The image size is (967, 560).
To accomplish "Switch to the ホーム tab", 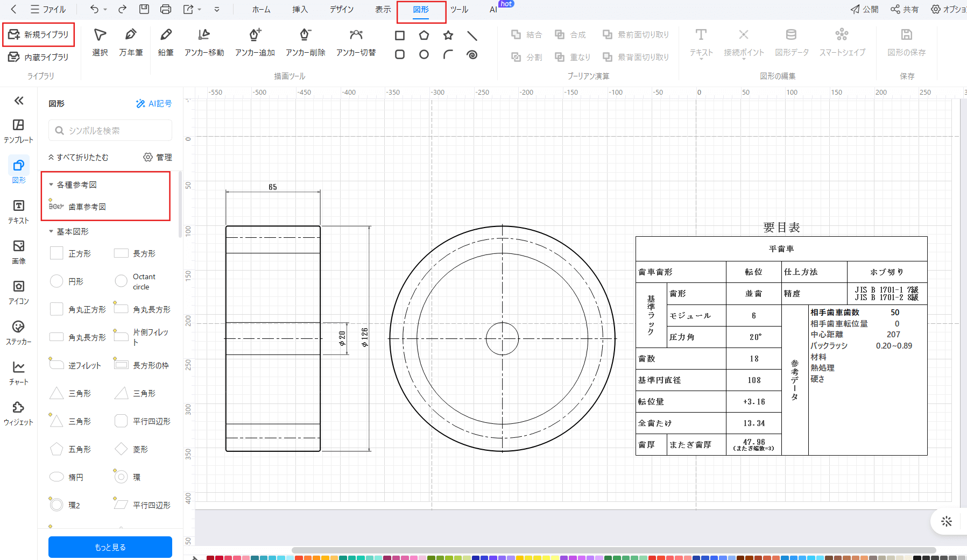I will coord(262,9).
